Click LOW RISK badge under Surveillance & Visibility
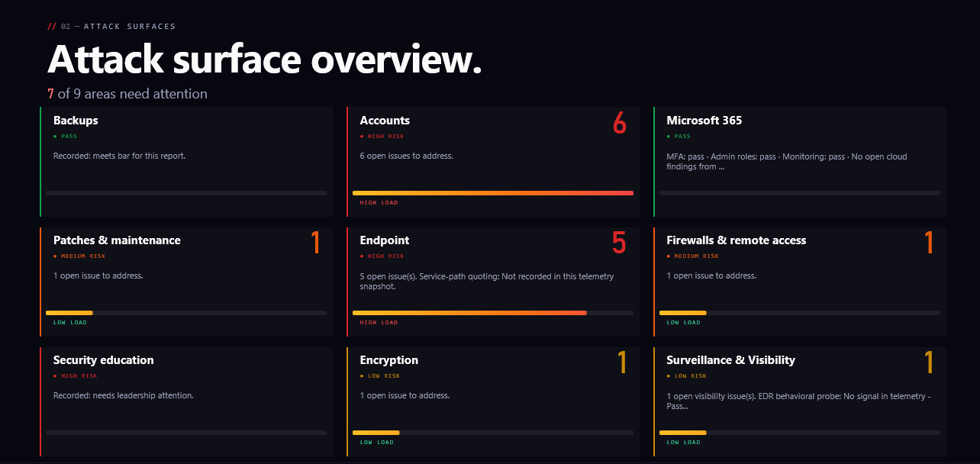This screenshot has height=464, width=980. point(687,376)
